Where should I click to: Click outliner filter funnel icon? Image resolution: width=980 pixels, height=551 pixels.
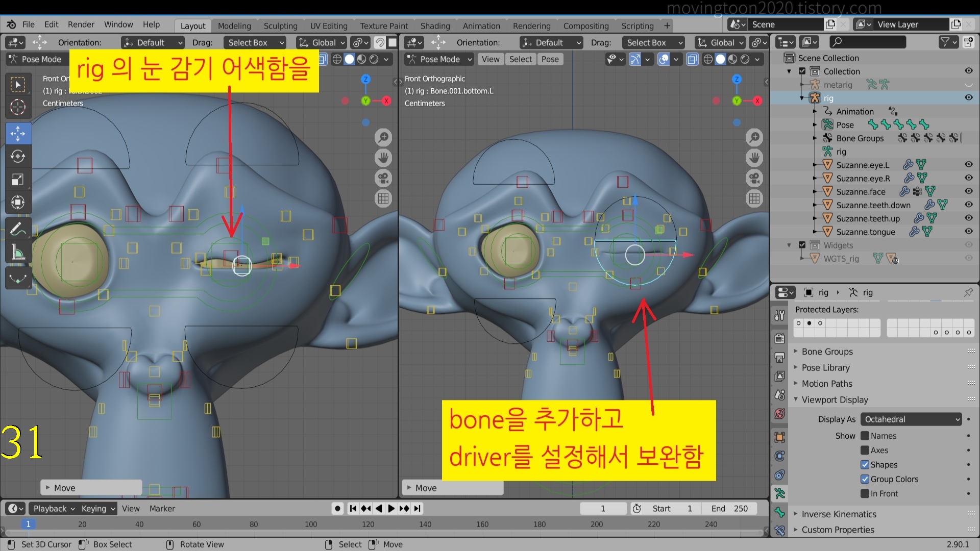coord(949,42)
